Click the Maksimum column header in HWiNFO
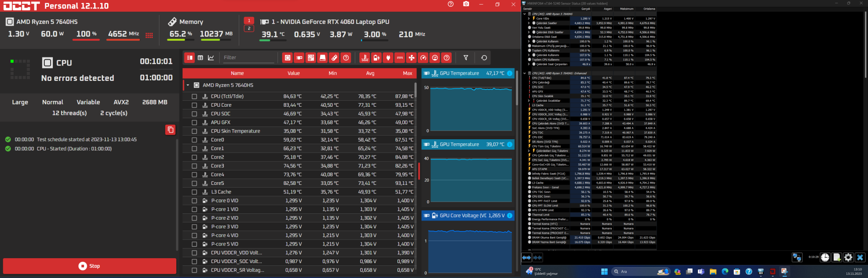The height and width of the screenshot is (278, 868). 627,9
